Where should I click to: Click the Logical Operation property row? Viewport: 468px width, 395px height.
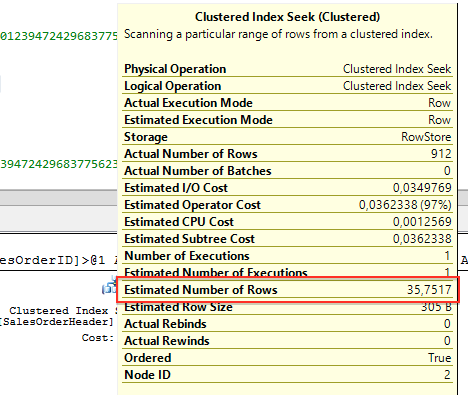(288, 86)
